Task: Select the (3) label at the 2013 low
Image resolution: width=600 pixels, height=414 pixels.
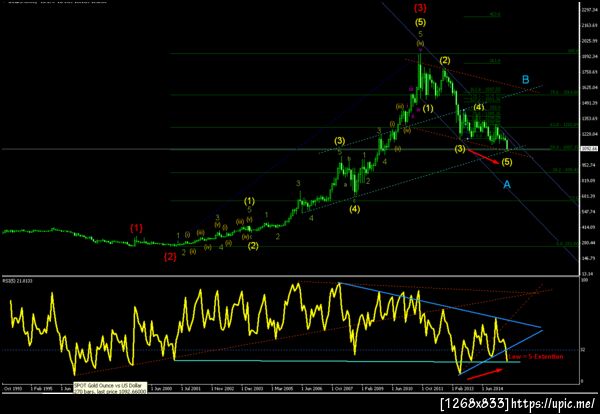Action: [460, 149]
